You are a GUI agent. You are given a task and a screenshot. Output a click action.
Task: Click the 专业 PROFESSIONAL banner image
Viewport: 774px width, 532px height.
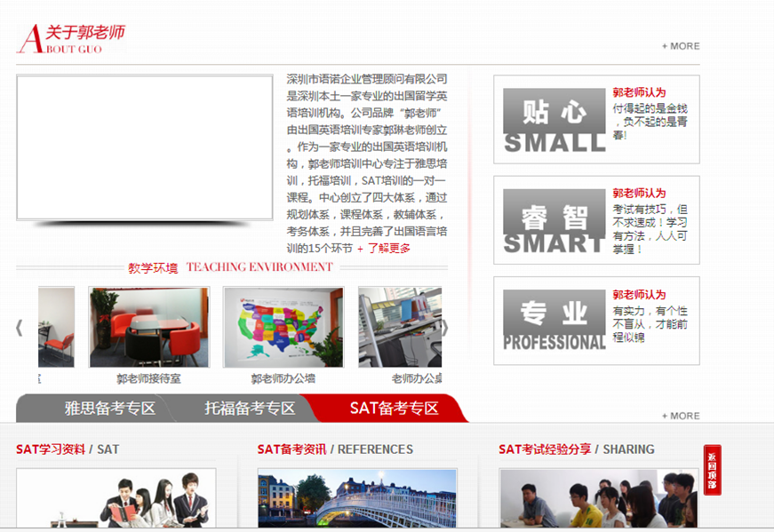point(554,321)
